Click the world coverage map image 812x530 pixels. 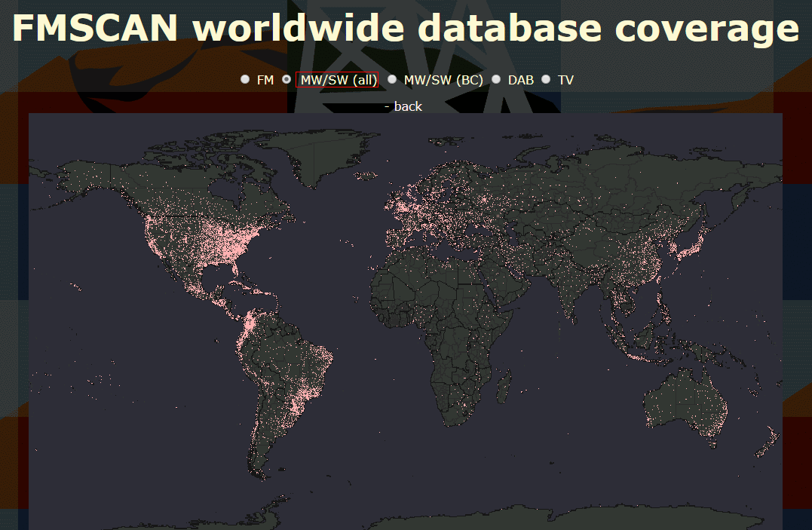[x=406, y=321]
